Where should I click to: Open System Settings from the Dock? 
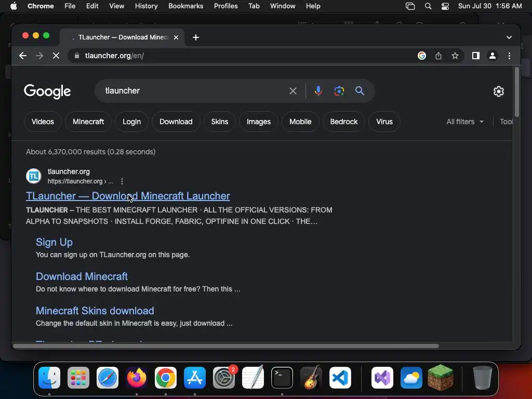(224, 378)
